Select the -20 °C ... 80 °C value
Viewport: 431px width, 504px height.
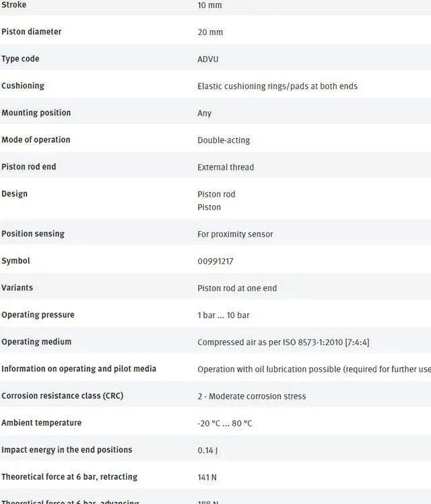click(x=224, y=423)
